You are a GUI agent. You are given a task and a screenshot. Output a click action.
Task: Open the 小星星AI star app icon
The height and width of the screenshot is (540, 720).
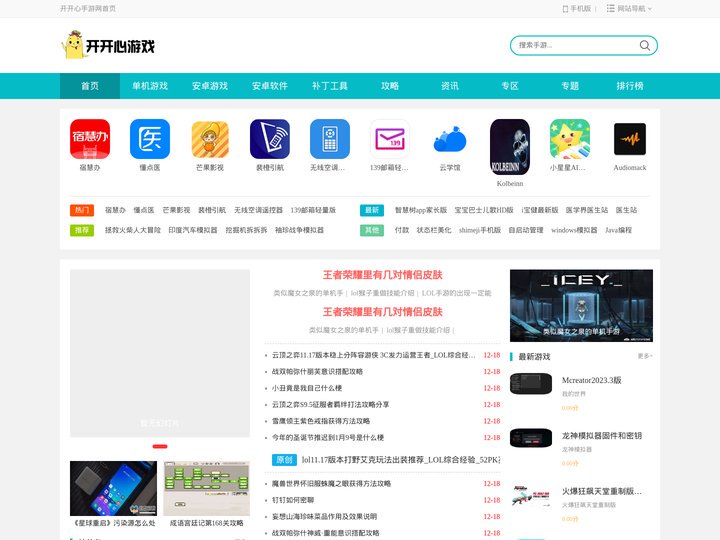[570, 139]
